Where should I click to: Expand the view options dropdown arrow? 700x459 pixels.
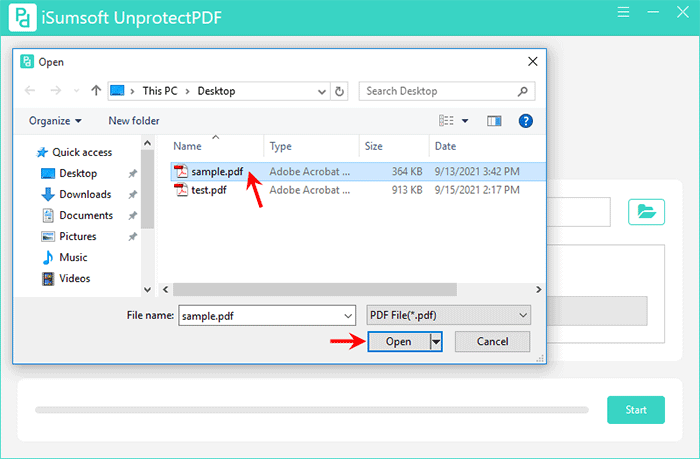pos(465,121)
